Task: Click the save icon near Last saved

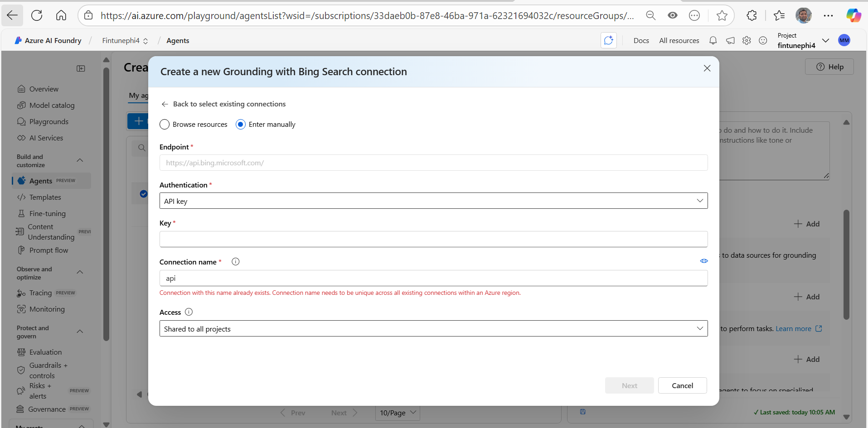Action: pos(583,412)
